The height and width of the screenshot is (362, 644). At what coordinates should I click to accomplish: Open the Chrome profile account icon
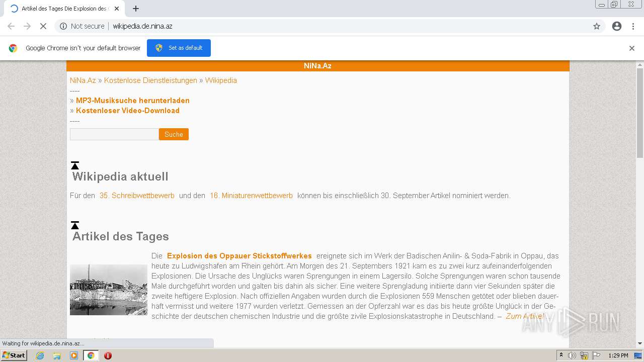(x=617, y=26)
